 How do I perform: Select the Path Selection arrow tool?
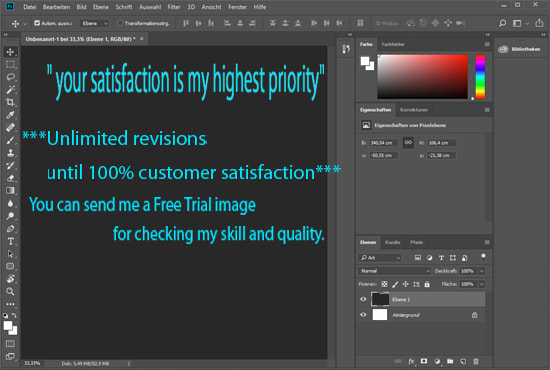10,254
